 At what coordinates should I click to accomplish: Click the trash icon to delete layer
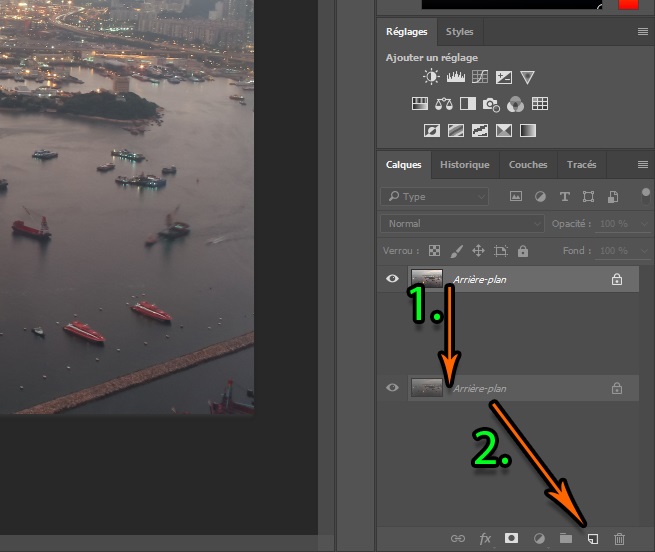click(619, 539)
